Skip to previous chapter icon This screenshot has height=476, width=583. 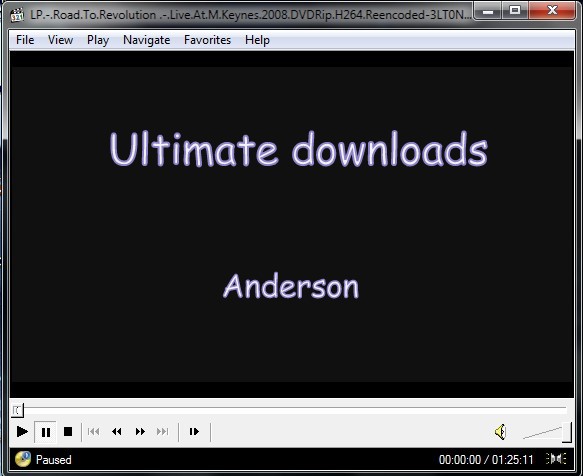click(x=93, y=432)
